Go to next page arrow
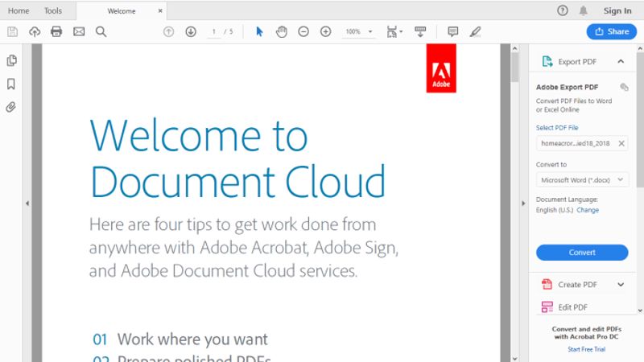 191,31
